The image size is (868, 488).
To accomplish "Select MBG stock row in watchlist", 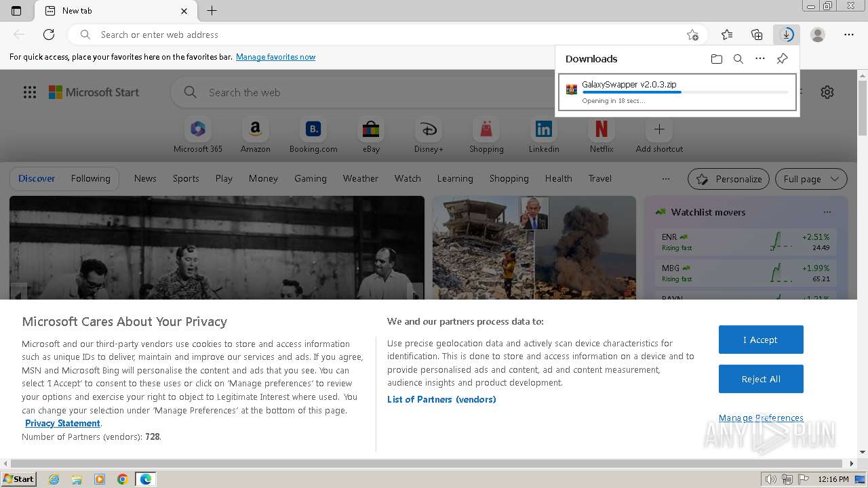I will coord(746,272).
